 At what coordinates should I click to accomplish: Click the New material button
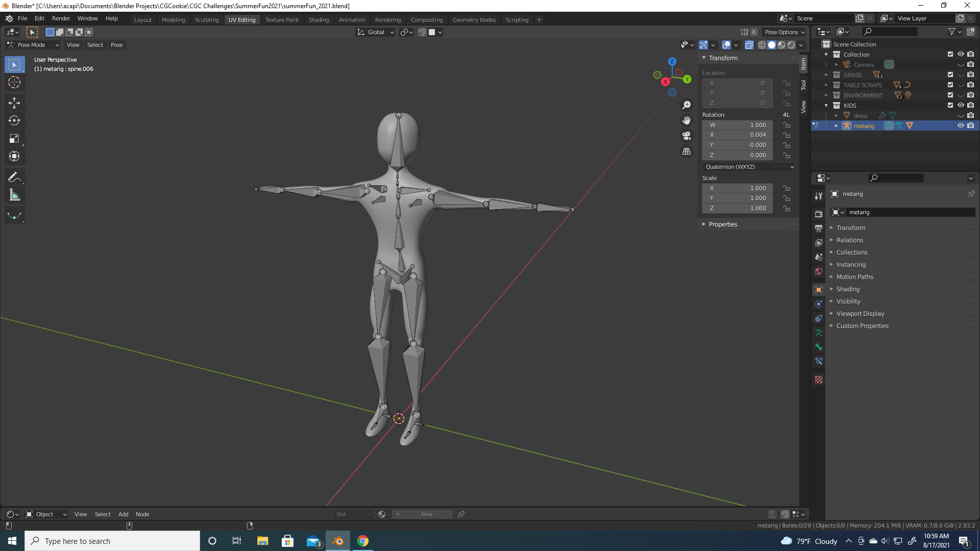[x=426, y=514]
